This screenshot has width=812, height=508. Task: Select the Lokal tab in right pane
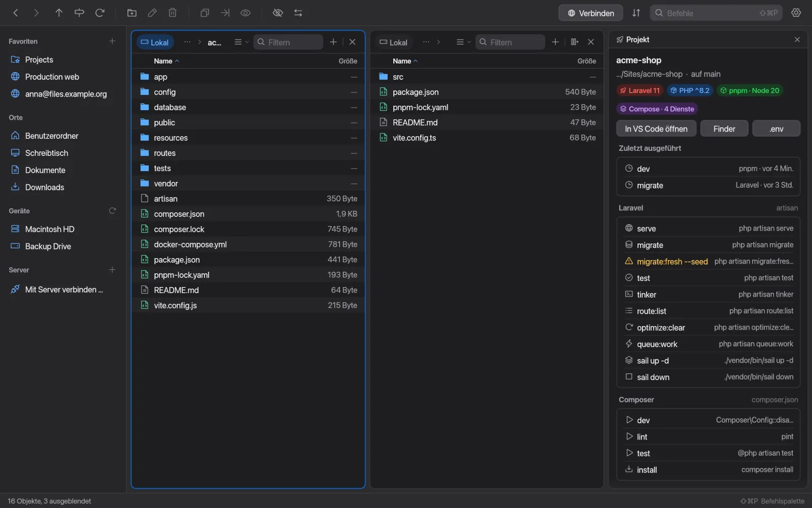point(394,42)
